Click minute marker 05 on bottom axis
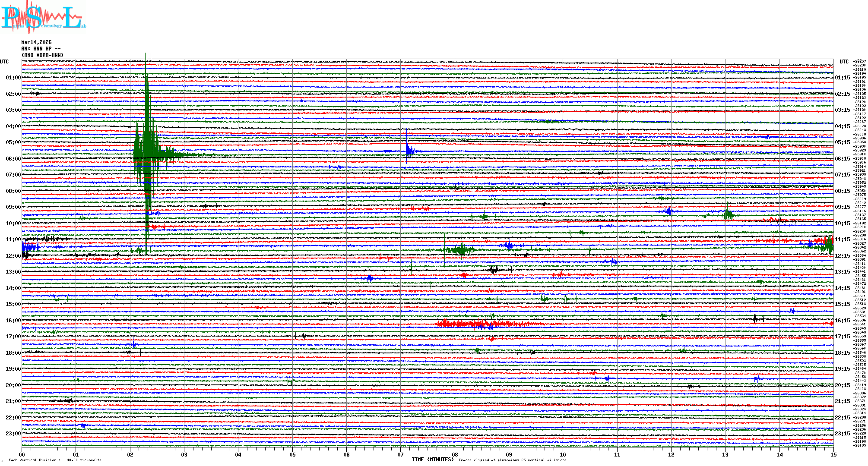Image resolution: width=868 pixels, height=466 pixels. [292, 455]
